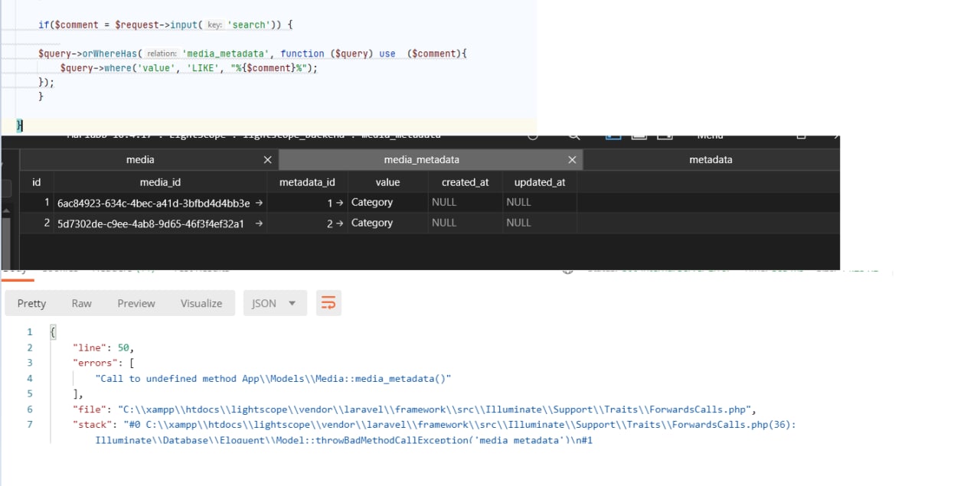Select the "file" path line in JSON
Screen dimensions: 980x486
(414, 409)
